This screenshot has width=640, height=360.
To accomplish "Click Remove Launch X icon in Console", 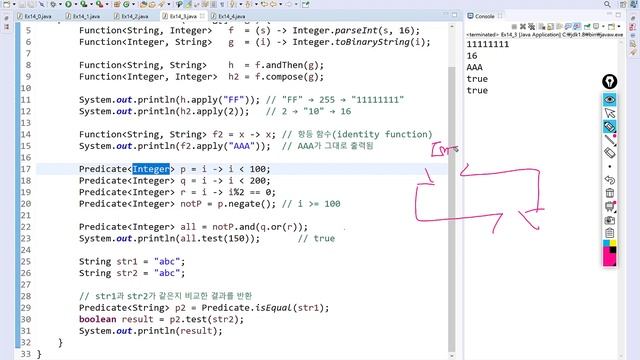I will [x=523, y=27].
